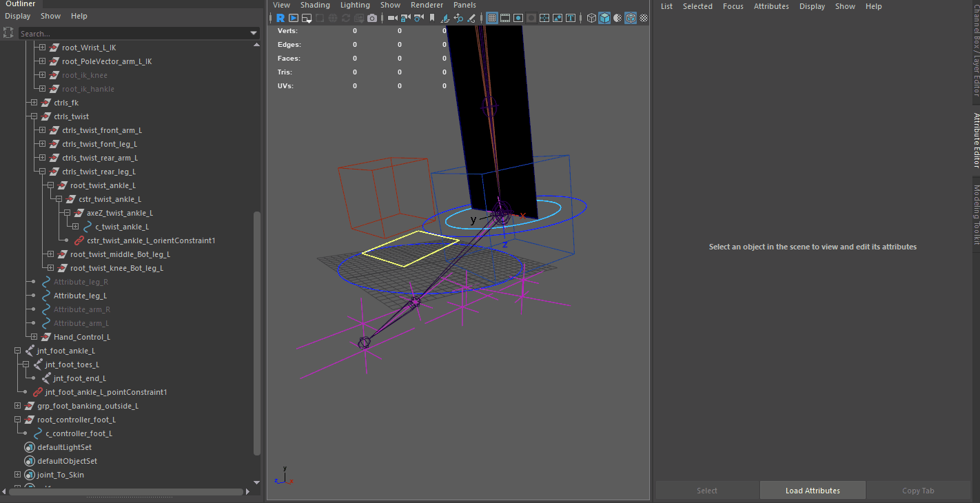Image resolution: width=980 pixels, height=503 pixels.
Task: Click the Load Attributes button
Action: 812,490
